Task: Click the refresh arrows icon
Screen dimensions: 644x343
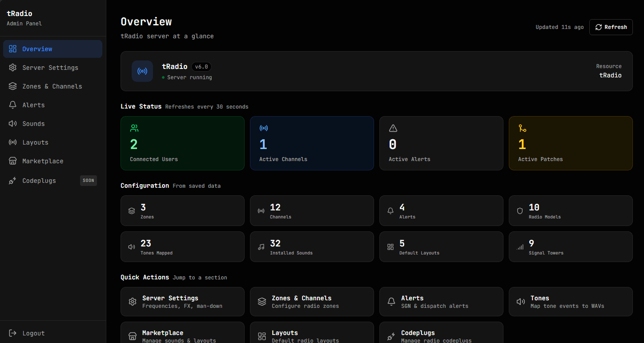Action: tap(599, 27)
